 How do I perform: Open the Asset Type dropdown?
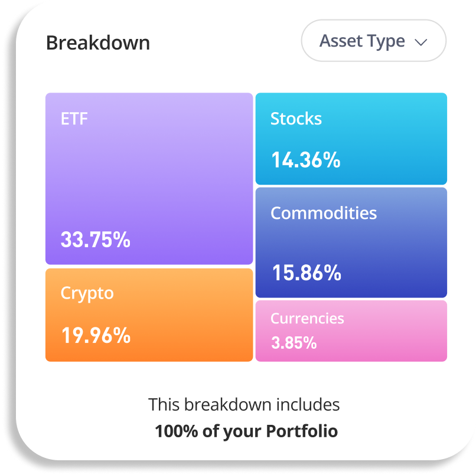pyautogui.click(x=373, y=41)
